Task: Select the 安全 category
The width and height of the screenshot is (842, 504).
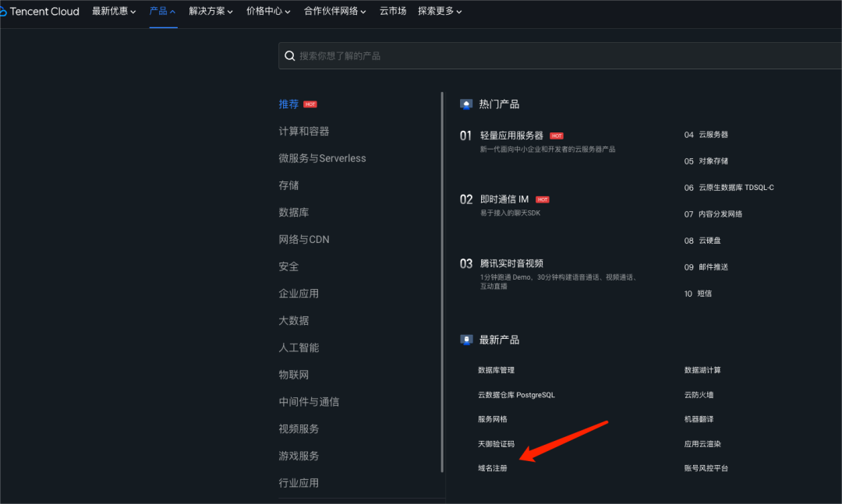Action: point(288,266)
